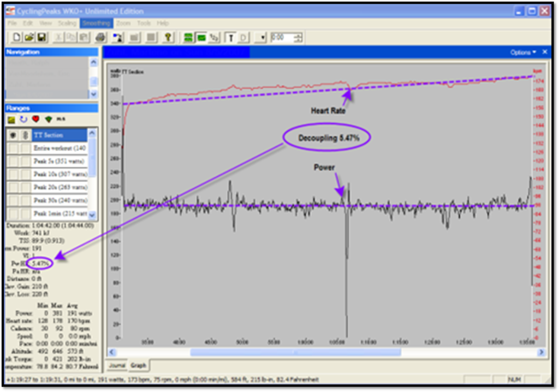This screenshot has height=392, width=559.
Task: Click the Print toolbar icon
Action: (100, 37)
